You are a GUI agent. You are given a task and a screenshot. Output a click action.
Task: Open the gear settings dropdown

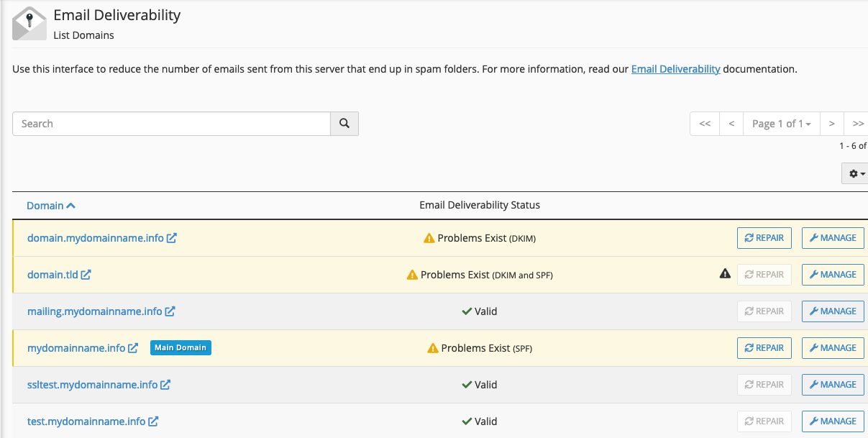pos(856,174)
